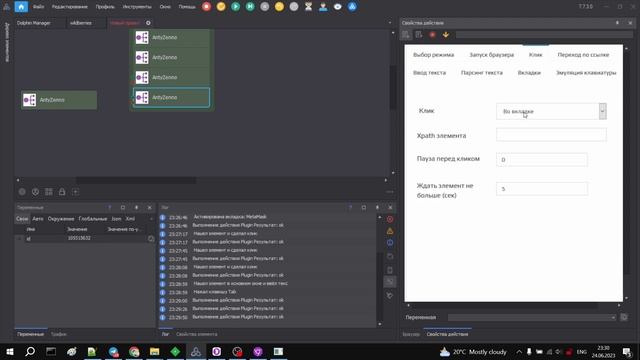Click the green Play button in the toolbar
This screenshot has width=640, height=360.
pos(236,7)
